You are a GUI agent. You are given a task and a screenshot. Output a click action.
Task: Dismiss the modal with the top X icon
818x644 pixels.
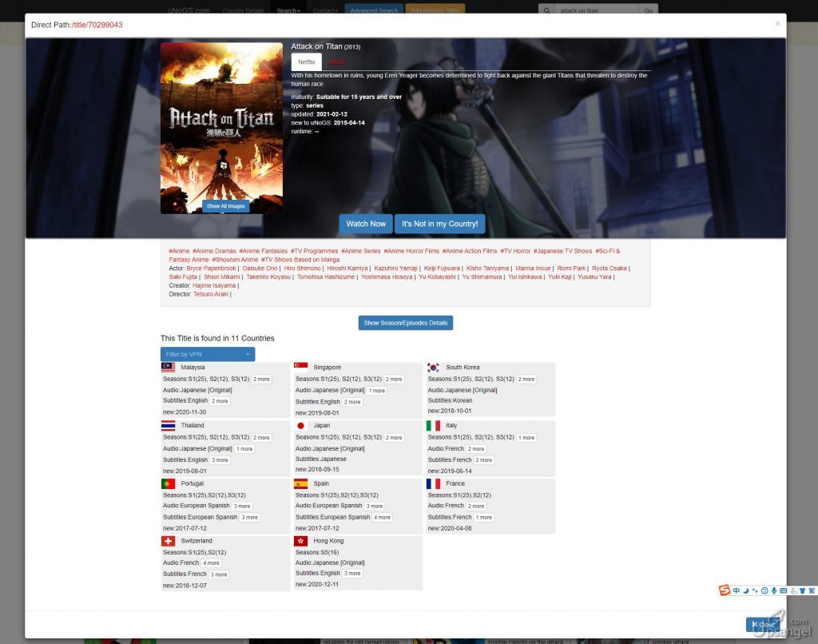tap(777, 23)
